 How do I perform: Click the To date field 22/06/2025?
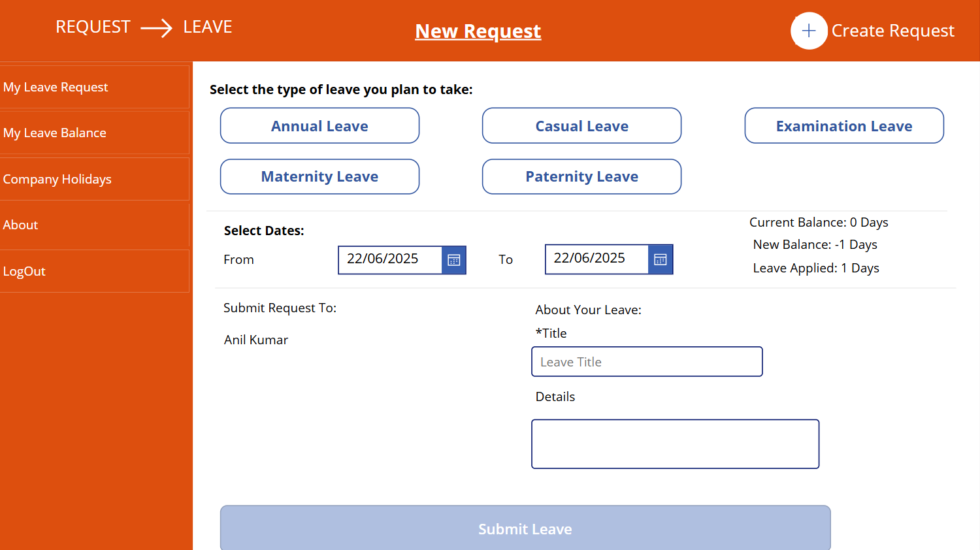596,259
